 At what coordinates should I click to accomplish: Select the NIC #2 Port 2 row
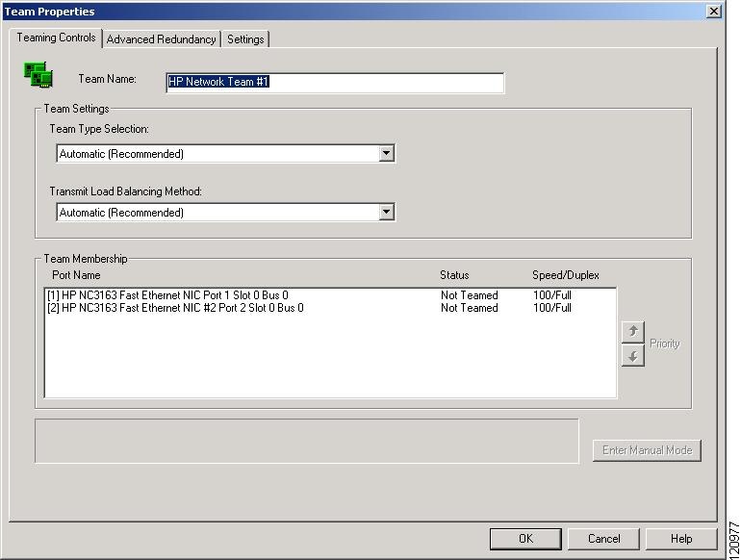(x=330, y=308)
